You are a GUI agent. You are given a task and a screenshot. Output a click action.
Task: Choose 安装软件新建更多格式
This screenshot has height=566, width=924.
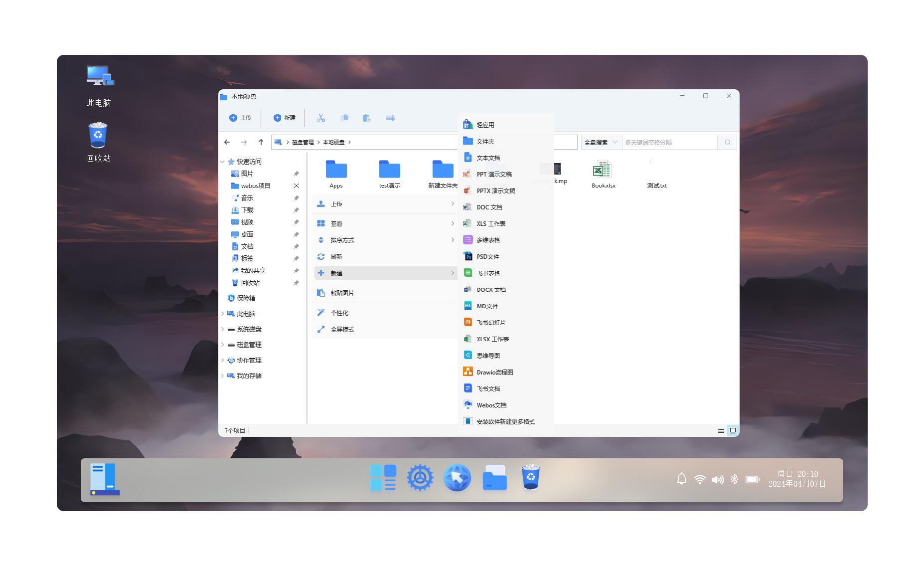click(505, 421)
